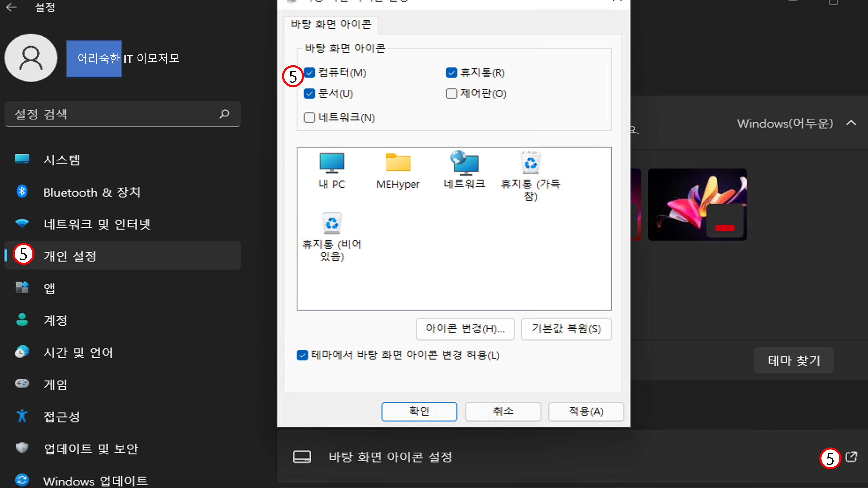The width and height of the screenshot is (868, 488).
Task: Check the 네트워크(N) checkbox
Action: [309, 118]
